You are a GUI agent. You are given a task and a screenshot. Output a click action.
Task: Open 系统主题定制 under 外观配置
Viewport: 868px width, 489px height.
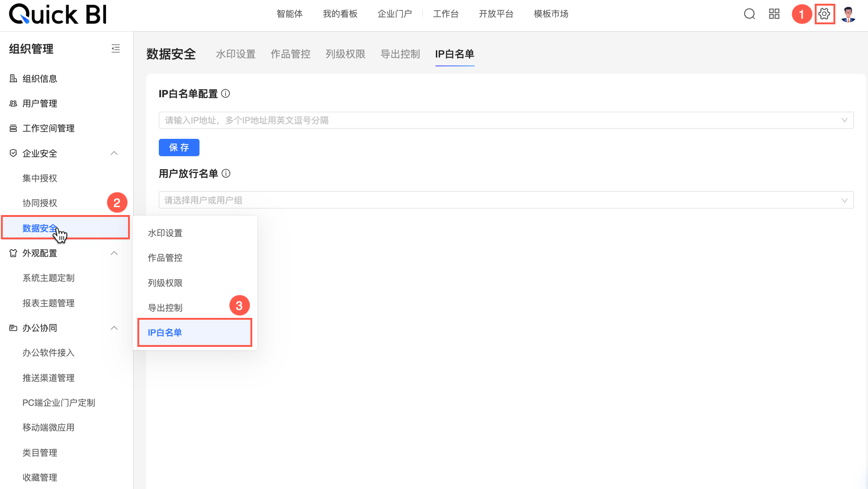point(49,278)
